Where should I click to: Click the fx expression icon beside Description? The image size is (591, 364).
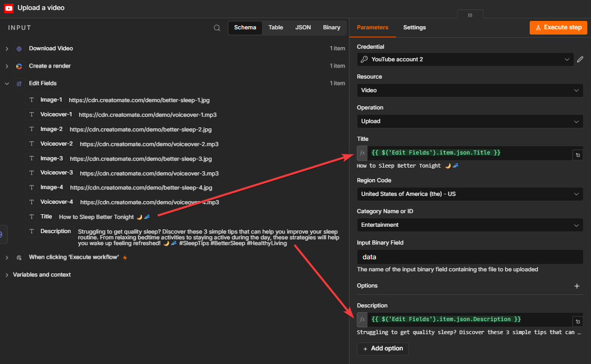[x=362, y=319]
